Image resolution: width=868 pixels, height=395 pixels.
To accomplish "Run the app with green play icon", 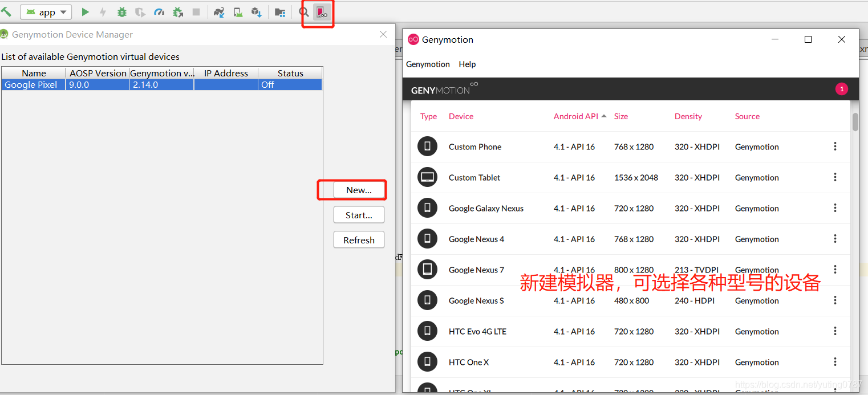I will 85,12.
